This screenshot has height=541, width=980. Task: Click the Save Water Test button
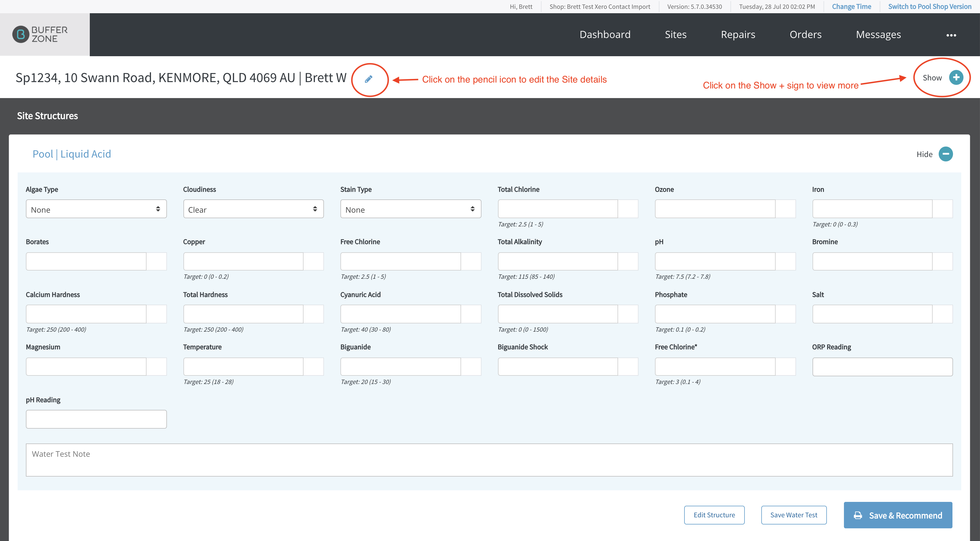[x=794, y=515]
